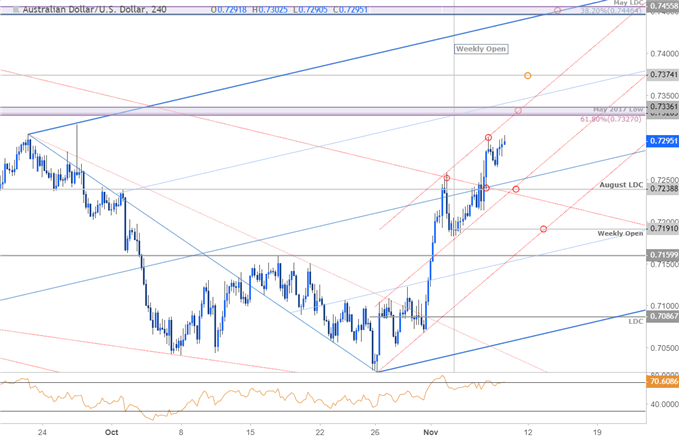Click the high value H0.73025
The image size is (679, 436).
[x=269, y=9]
